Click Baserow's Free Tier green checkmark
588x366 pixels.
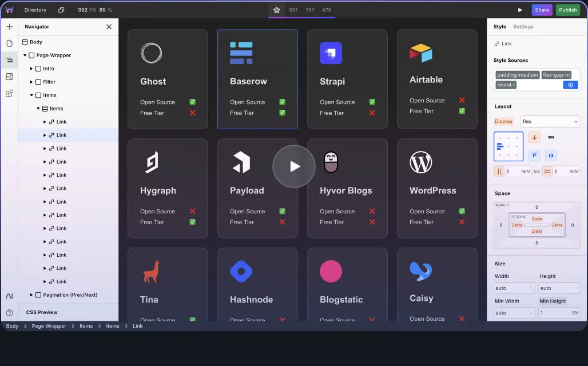(283, 113)
